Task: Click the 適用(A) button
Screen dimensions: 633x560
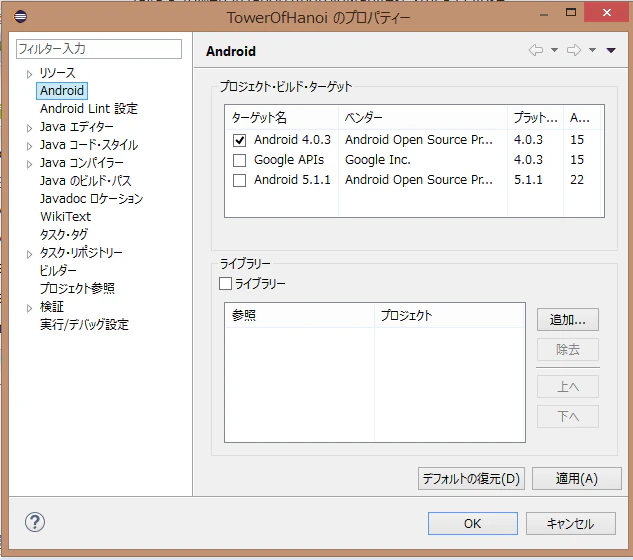Action: coord(576,479)
